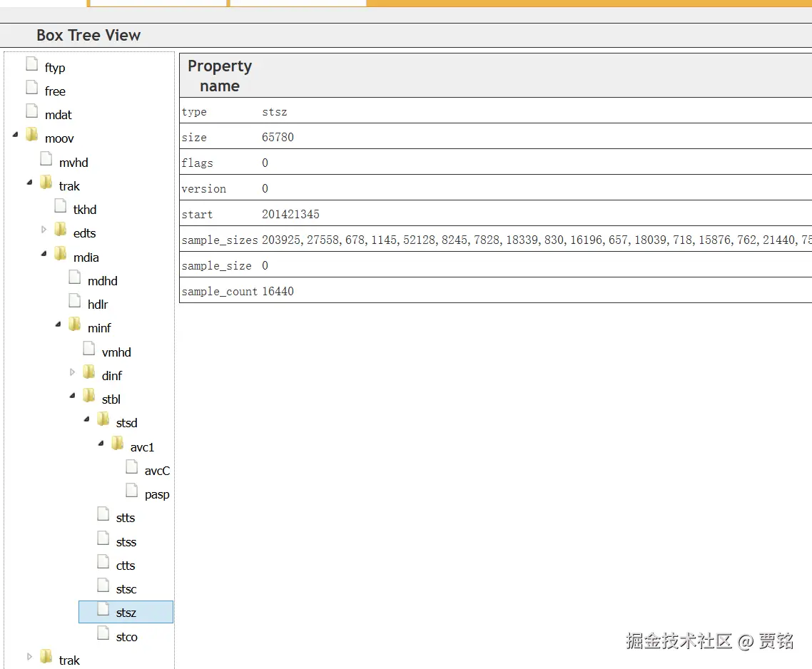Image resolution: width=812 pixels, height=669 pixels.
Task: Select the mvhd box label
Action: click(x=73, y=163)
